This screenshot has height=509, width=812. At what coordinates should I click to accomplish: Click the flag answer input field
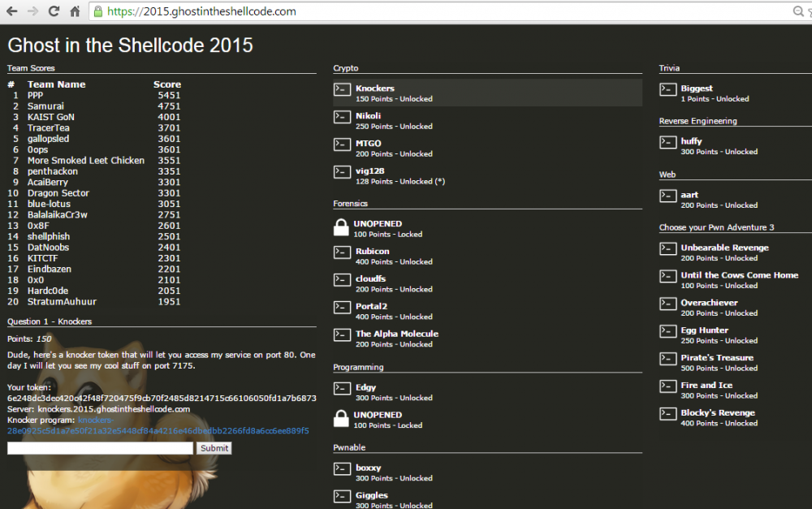click(100, 448)
